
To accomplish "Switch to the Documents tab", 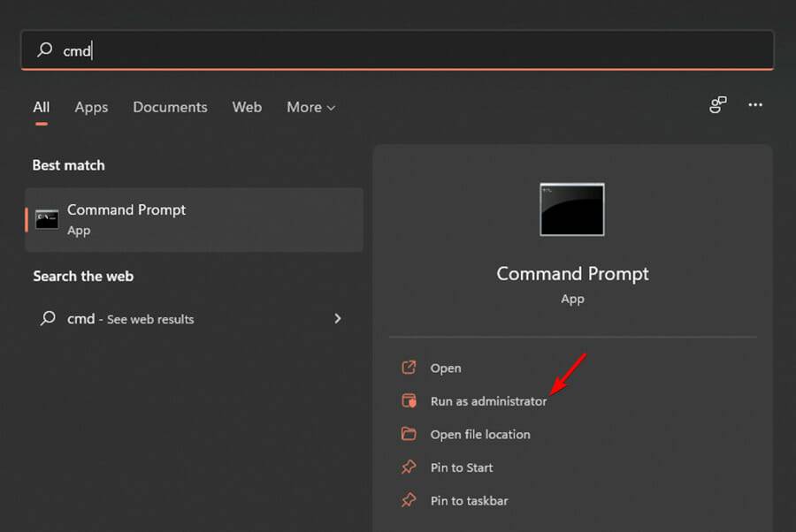I will pyautogui.click(x=170, y=107).
